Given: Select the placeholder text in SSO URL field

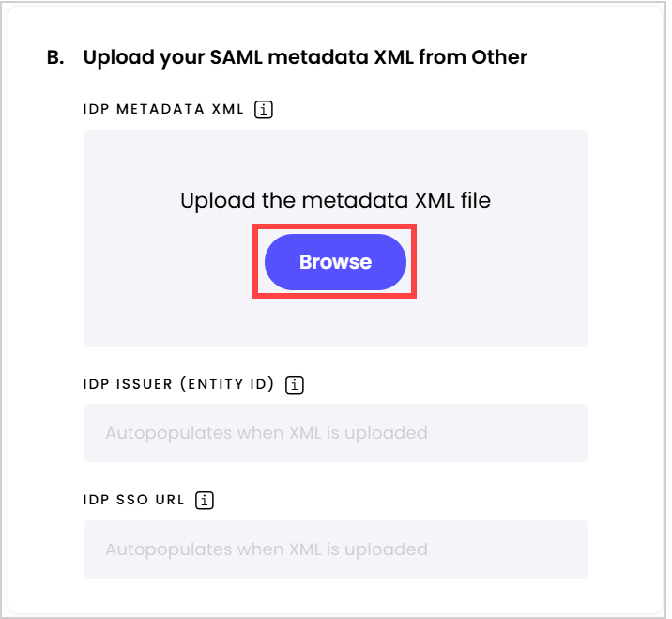Looking at the screenshot, I should pos(267,549).
